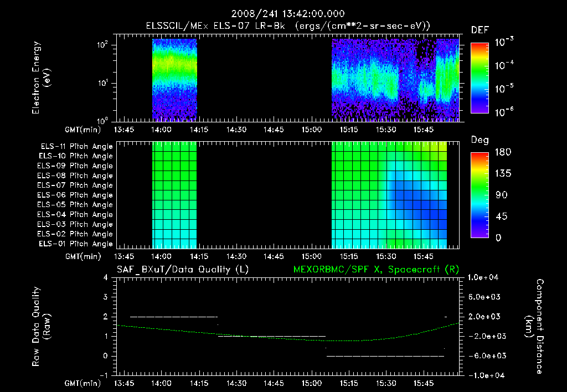Click GMT(min) label under the data quality panel

83,383
